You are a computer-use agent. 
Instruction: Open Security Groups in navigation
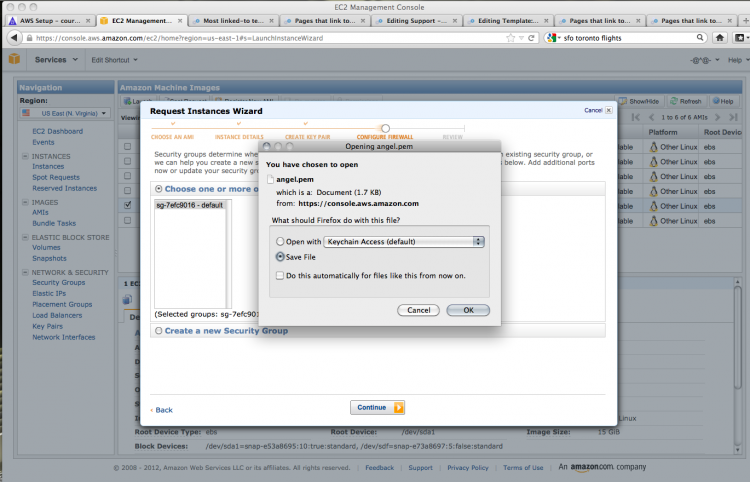pyautogui.click(x=59, y=283)
